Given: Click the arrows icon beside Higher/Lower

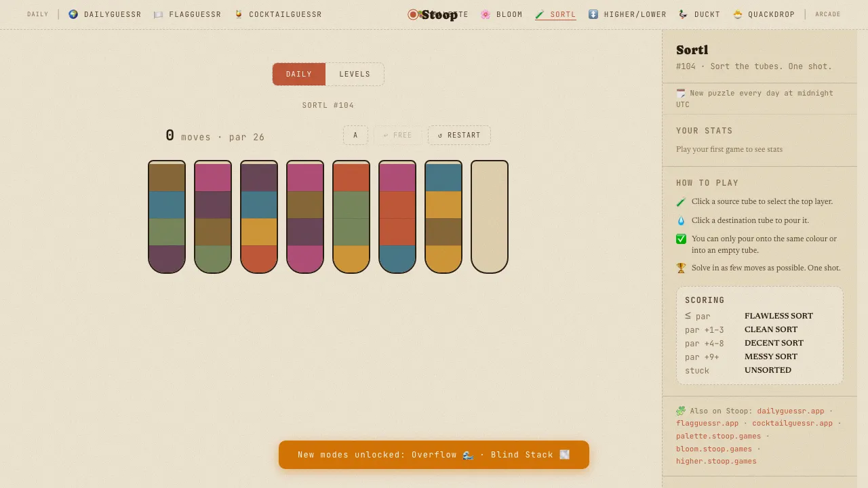Looking at the screenshot, I should (x=593, y=14).
